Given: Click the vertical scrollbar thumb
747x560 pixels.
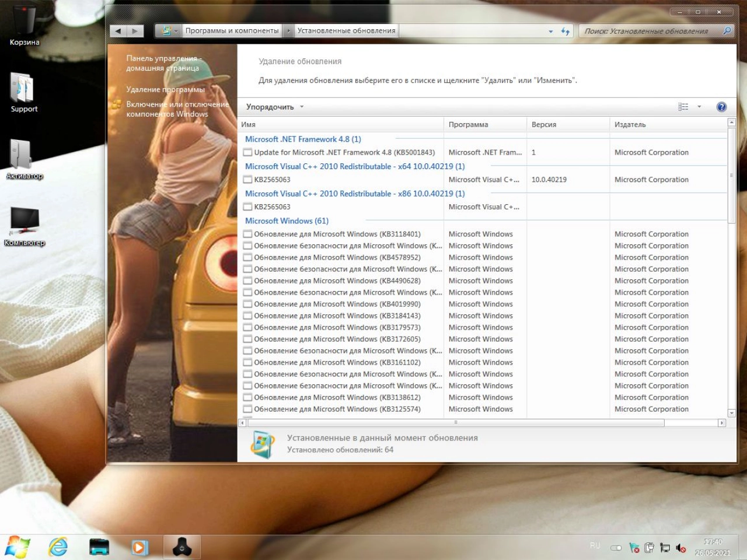Looking at the screenshot, I should pyautogui.click(x=731, y=176).
